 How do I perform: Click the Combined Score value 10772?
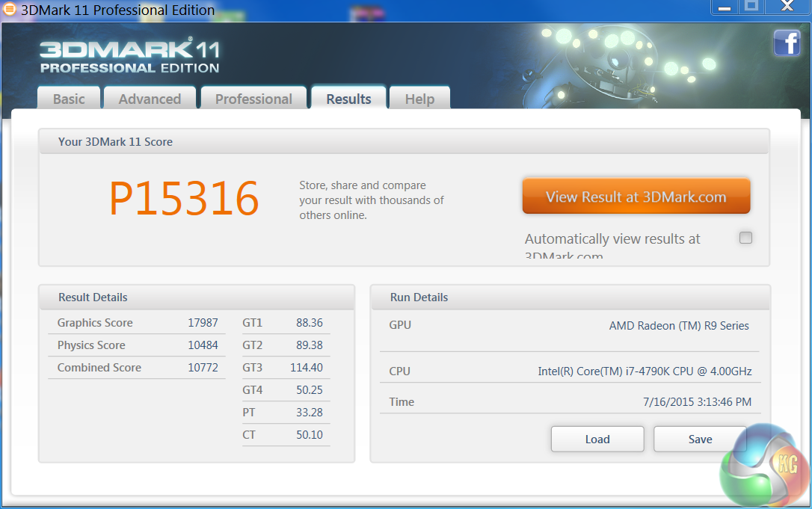click(203, 367)
